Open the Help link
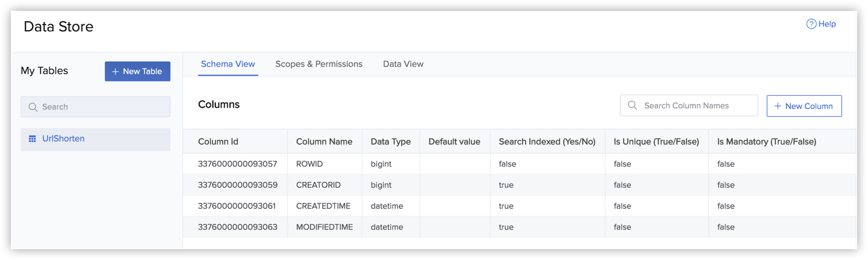 [827, 24]
